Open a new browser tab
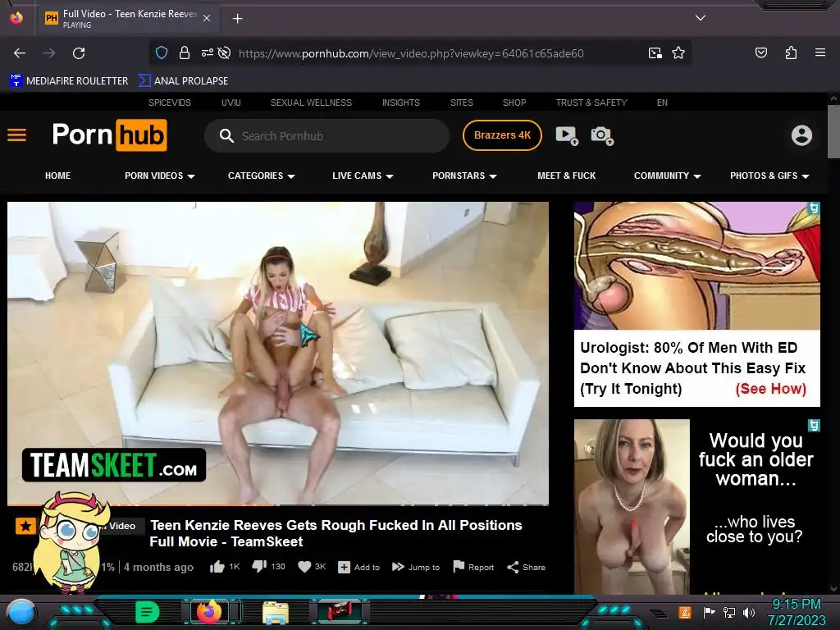This screenshot has width=840, height=630. 237,19
